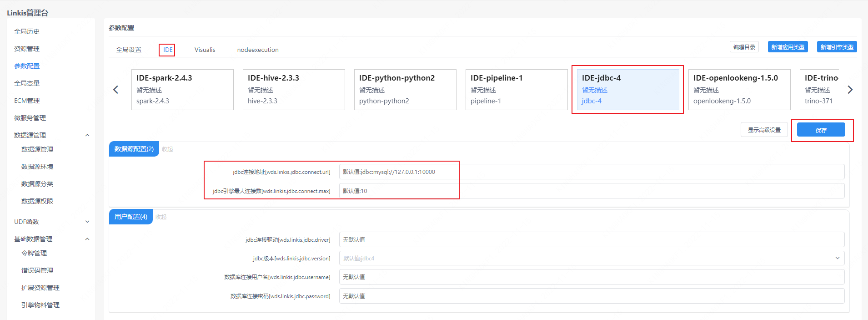868x320 pixels.
Task: Click the 保存 save button
Action: (x=821, y=130)
